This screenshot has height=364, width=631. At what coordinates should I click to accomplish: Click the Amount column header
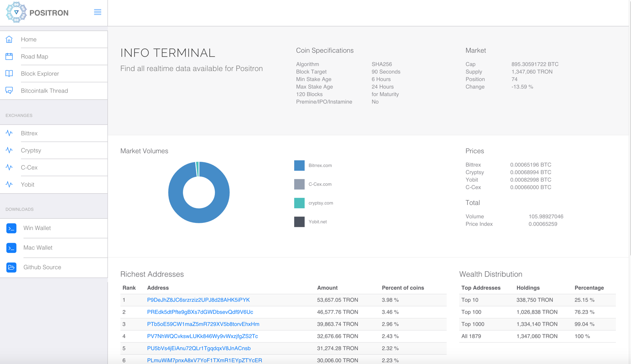(327, 288)
